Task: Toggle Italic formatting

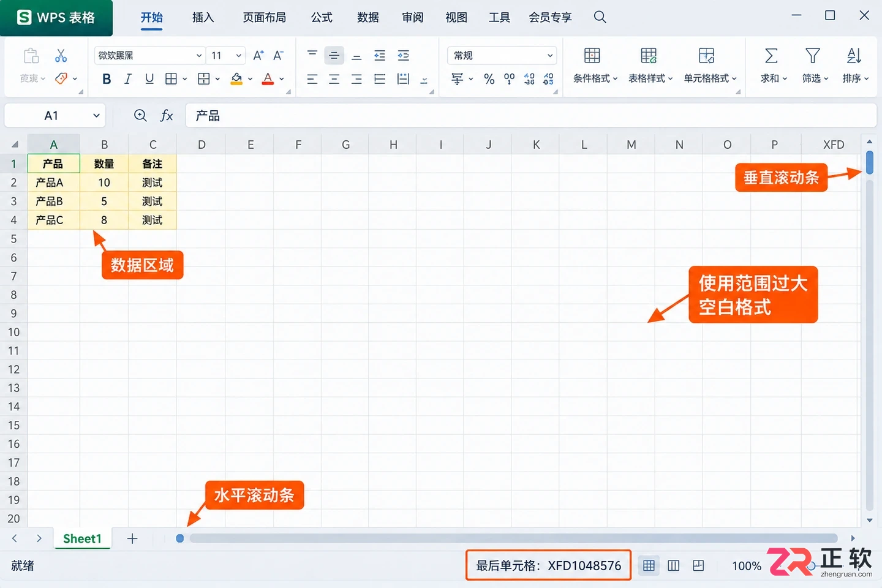Action: 127,78
